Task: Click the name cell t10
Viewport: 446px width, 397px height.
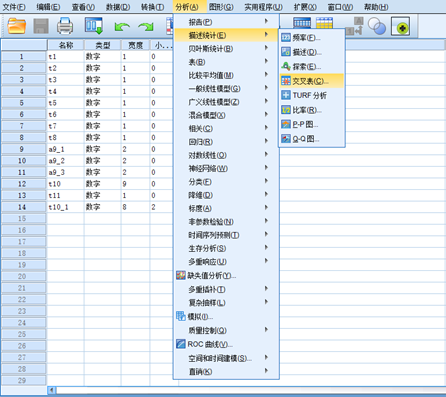Action: click(66, 184)
